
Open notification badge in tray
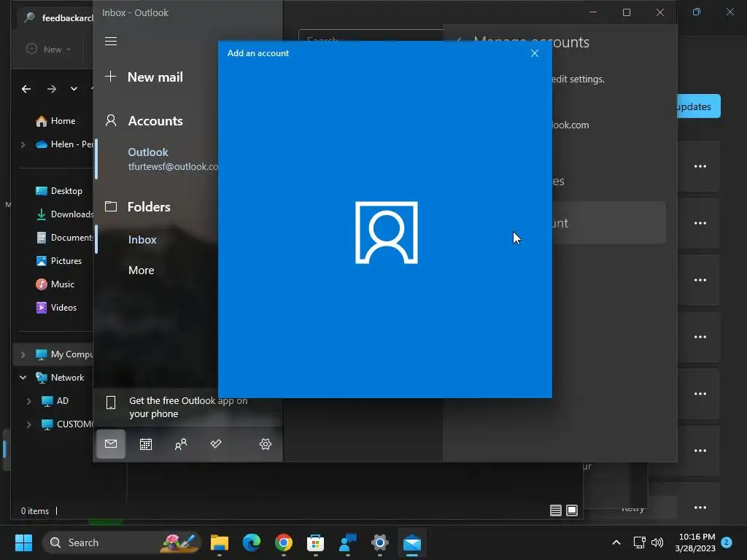tap(727, 542)
